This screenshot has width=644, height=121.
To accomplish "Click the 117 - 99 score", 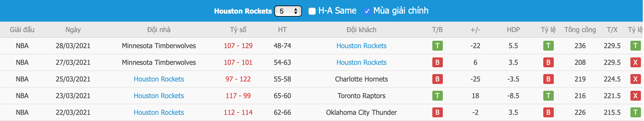I will (238, 96).
